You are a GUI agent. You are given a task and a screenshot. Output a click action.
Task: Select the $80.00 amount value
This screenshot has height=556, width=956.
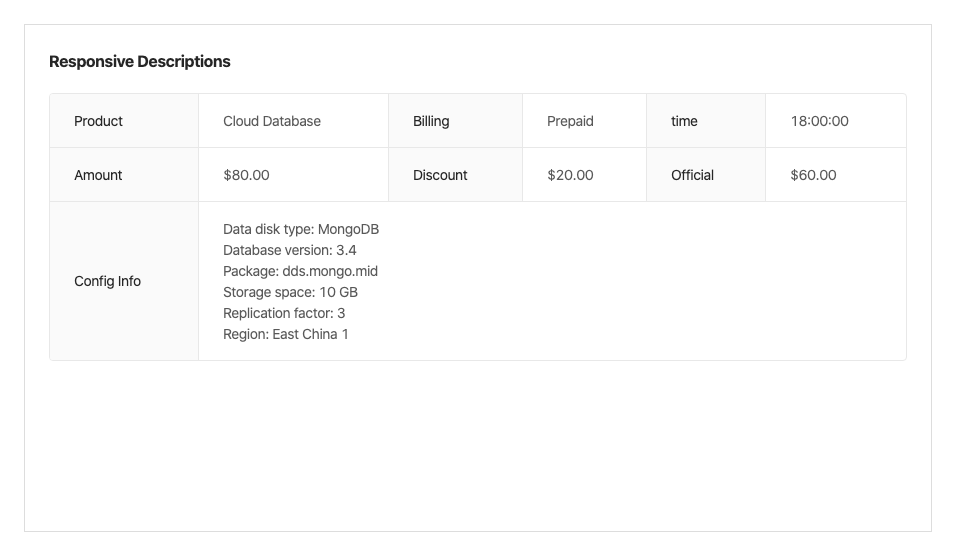[x=246, y=175]
